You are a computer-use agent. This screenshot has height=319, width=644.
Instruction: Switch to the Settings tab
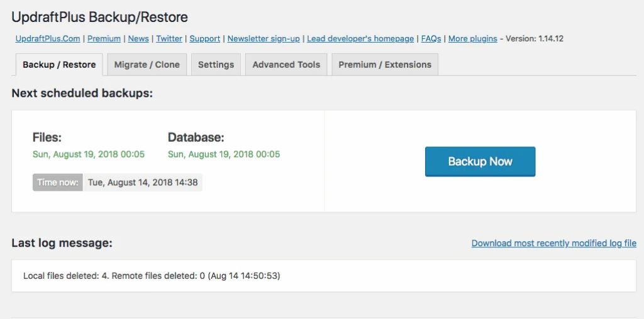[216, 65]
